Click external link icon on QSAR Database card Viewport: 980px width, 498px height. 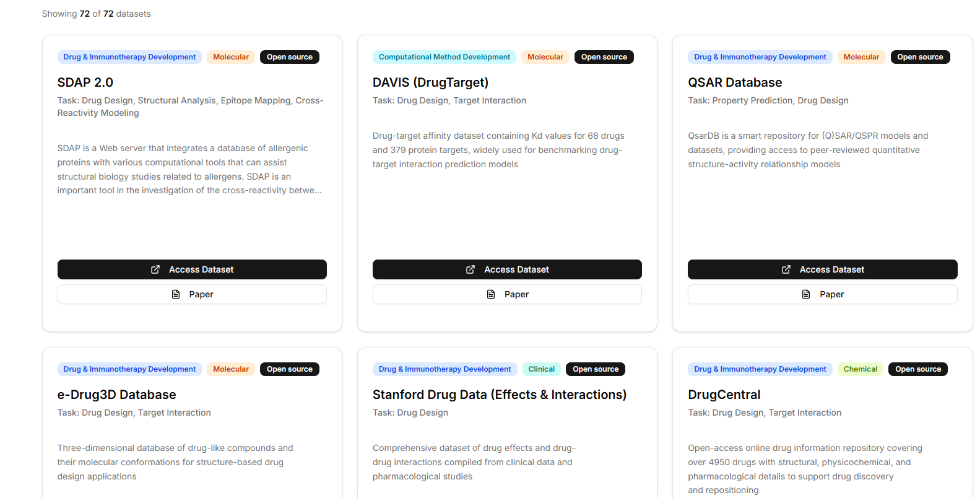786,269
